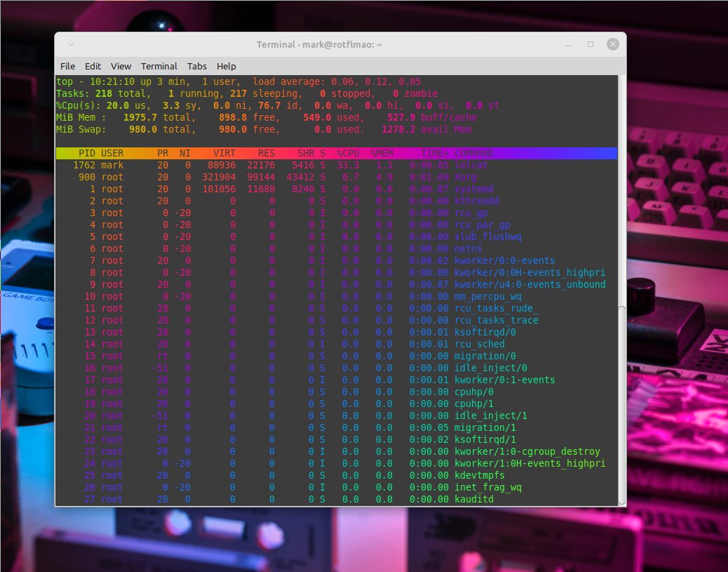This screenshot has height=572, width=728.
Task: Maximize the Terminal window
Action: pos(590,44)
